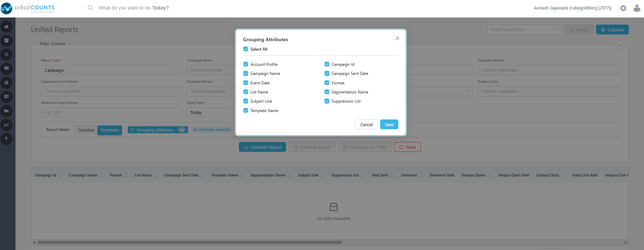644x250 pixels.
Task: Open the envelope mail sidebar icon
Action: point(6,68)
